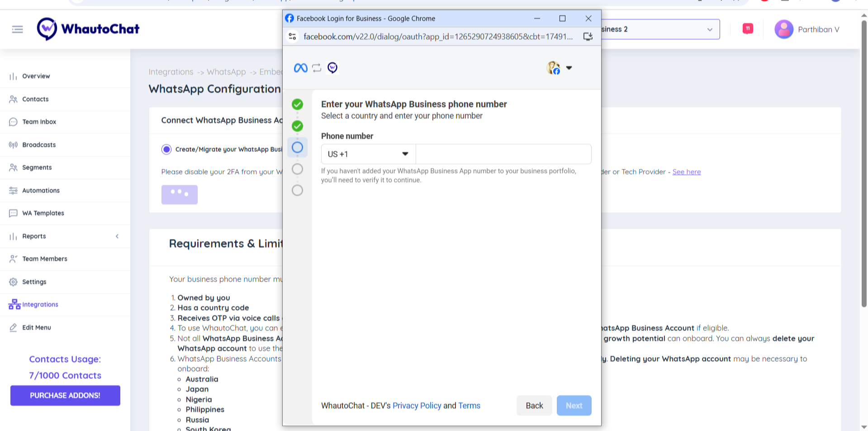Click the '7/1000 Contacts' usage text
The image size is (868, 431).
(65, 375)
